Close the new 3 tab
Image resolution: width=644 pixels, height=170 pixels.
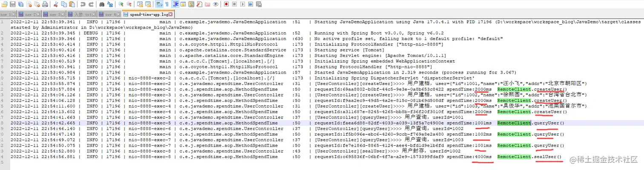[63, 14]
